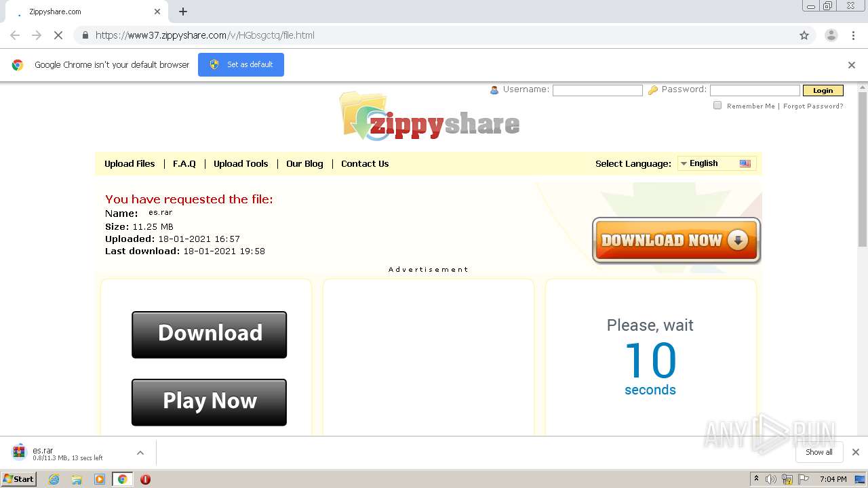Close the downloads shelf
The image size is (868, 488).
pos(856,452)
